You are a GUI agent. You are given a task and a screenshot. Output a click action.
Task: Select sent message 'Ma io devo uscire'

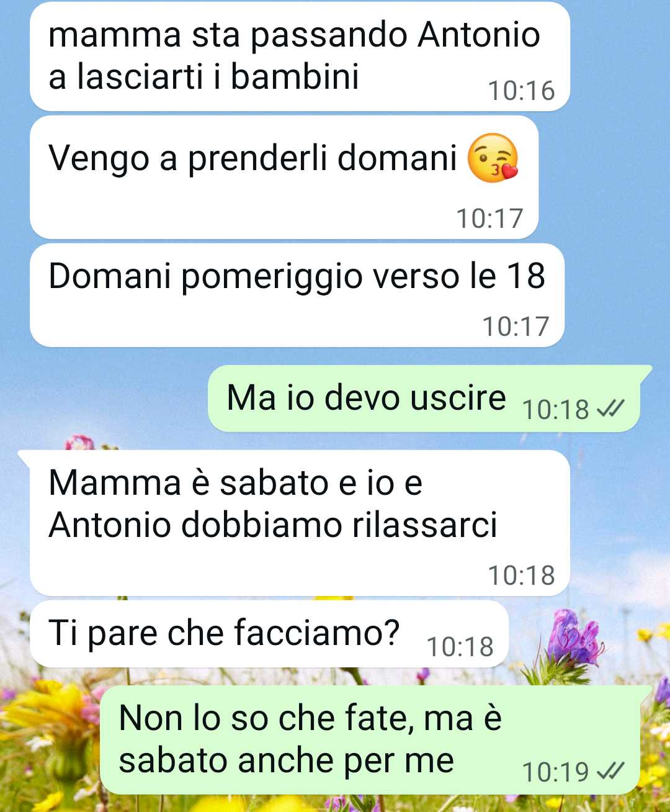424,399
